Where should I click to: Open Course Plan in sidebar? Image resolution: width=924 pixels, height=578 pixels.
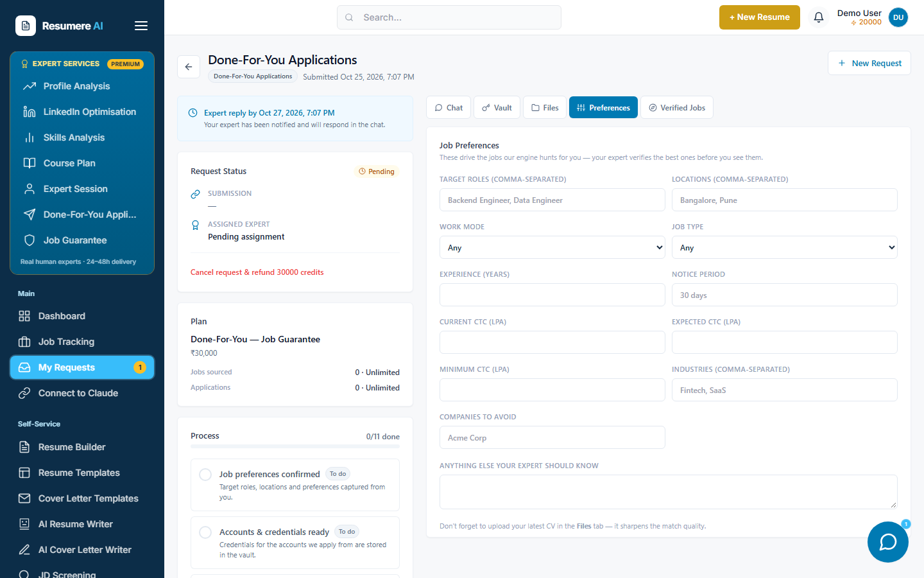(x=82, y=163)
